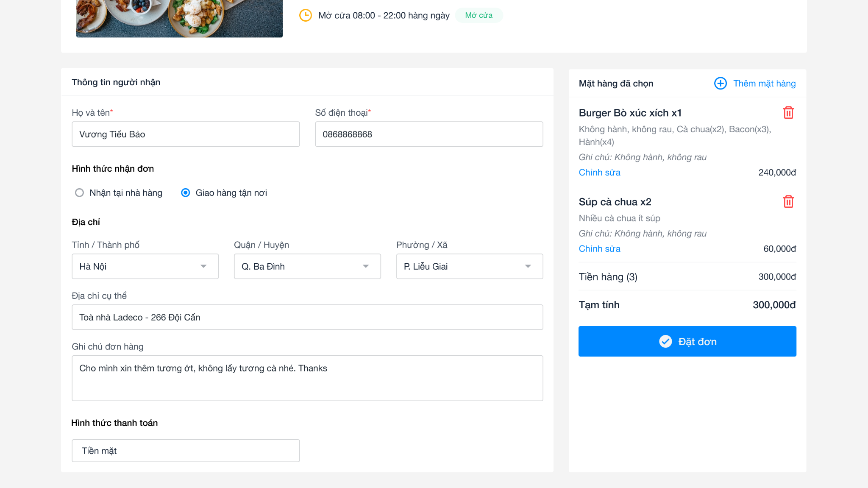Click the Thêm mặt hàng link
868x488 pixels.
[764, 84]
